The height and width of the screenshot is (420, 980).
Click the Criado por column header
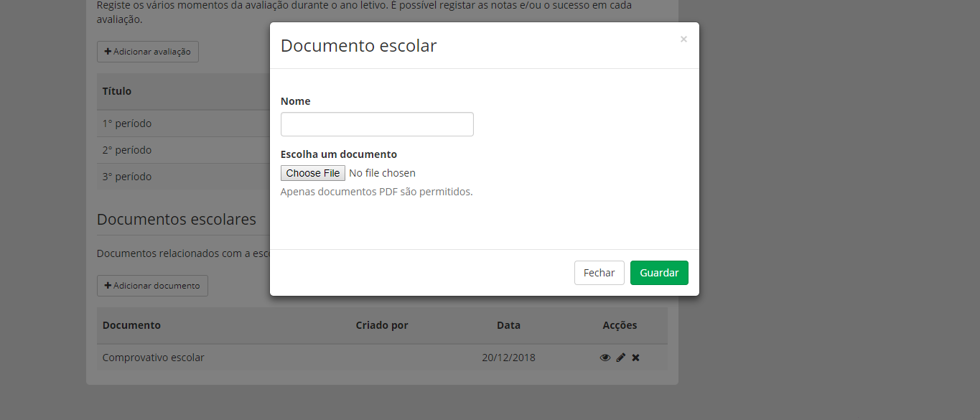(x=382, y=325)
